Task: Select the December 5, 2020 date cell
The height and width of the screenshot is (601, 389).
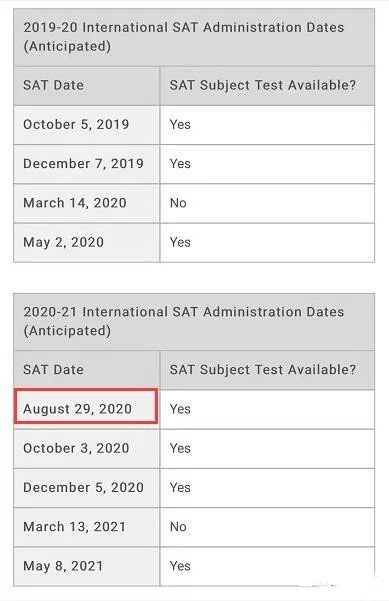Action: [87, 488]
